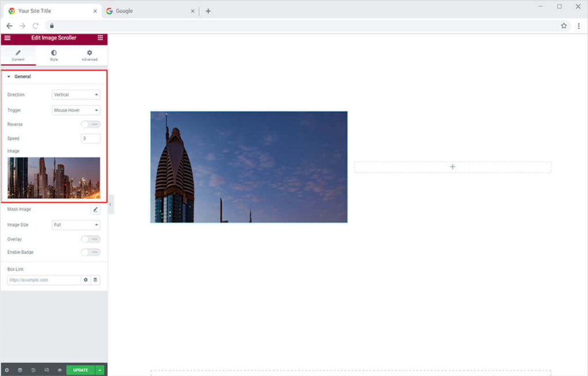Open the Elementor hamburger menu
588x376 pixels.
(x=7, y=38)
